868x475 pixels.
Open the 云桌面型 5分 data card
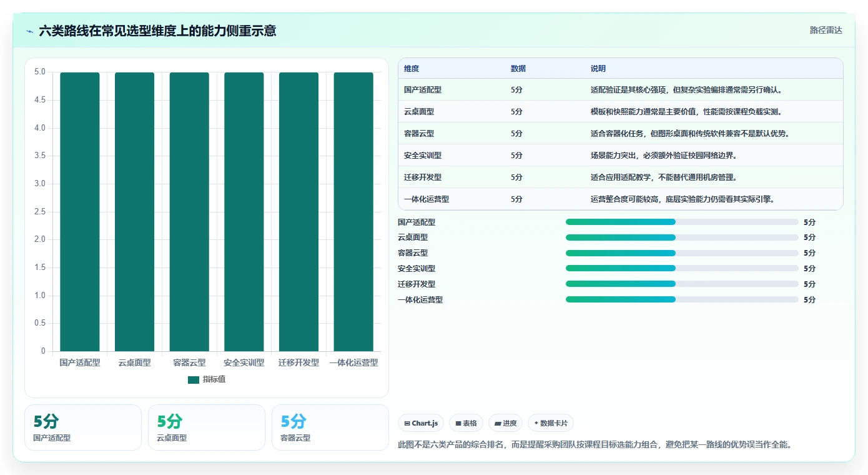(x=207, y=427)
